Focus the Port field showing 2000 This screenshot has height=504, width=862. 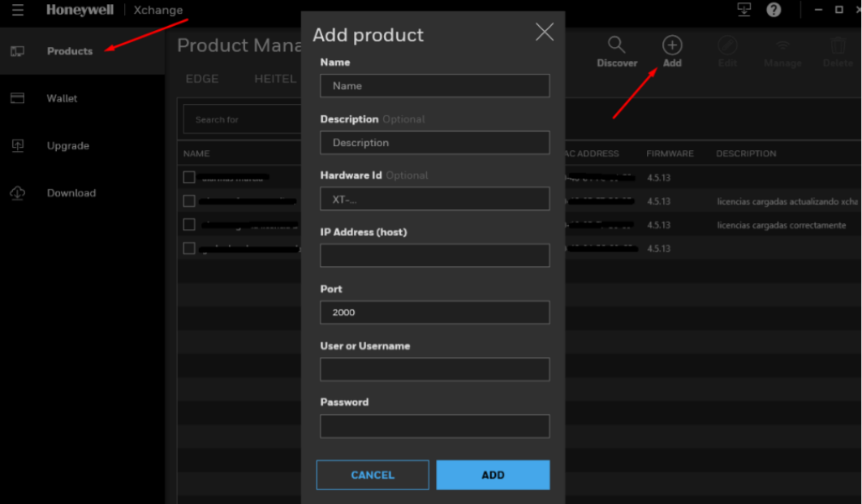(x=435, y=312)
